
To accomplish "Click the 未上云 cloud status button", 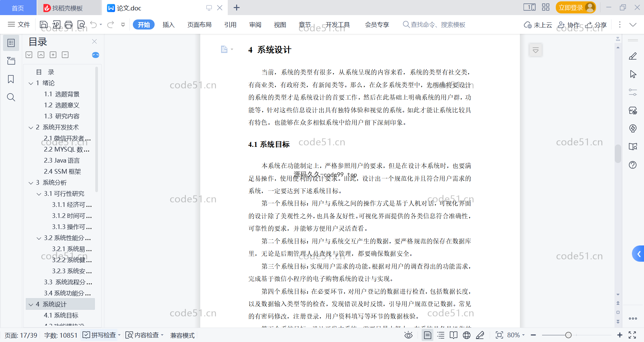I will (x=538, y=24).
